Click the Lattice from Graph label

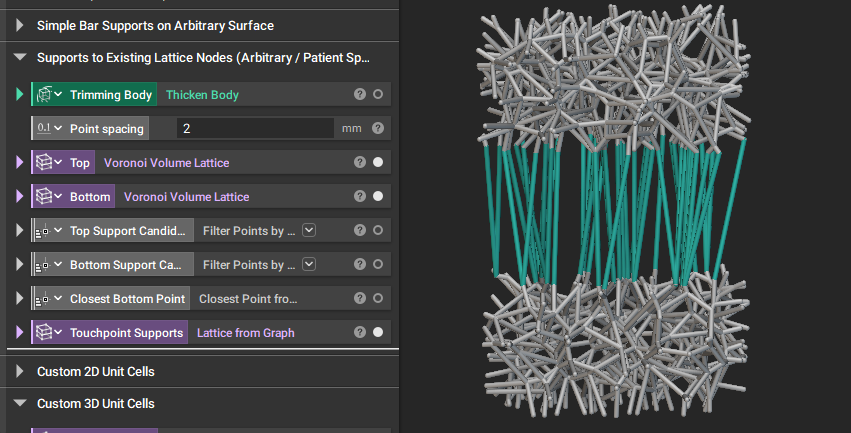tap(245, 333)
